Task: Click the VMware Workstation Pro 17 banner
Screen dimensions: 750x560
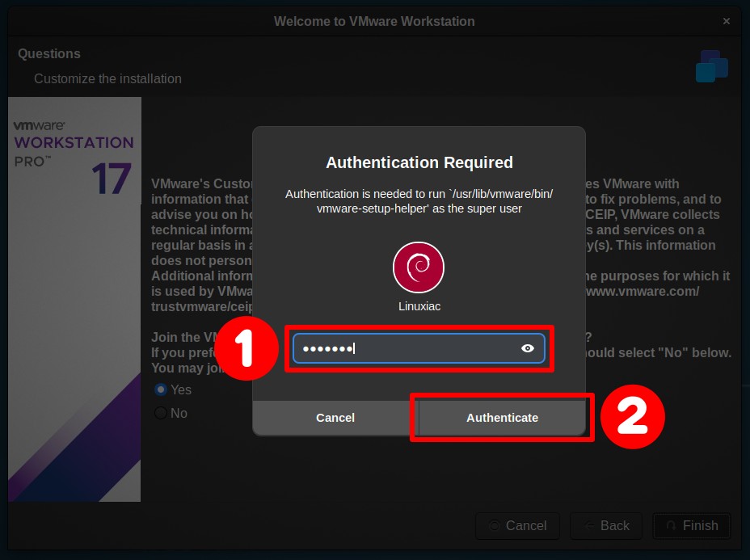Action: point(74,299)
